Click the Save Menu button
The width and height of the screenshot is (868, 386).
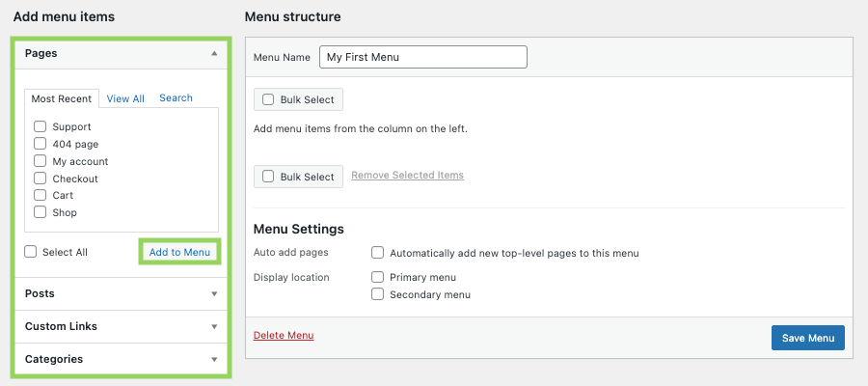[x=807, y=338]
